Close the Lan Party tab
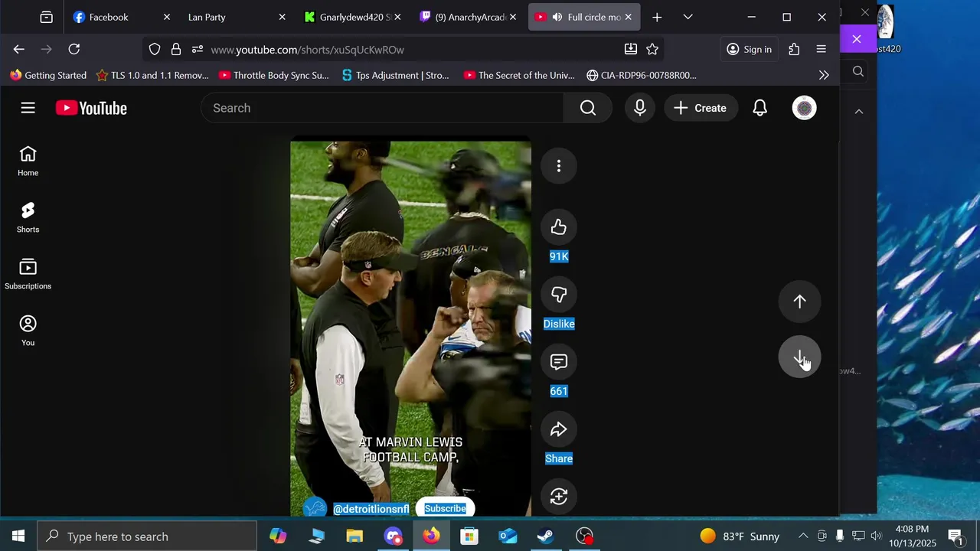Screen dimensions: 980x551 282,17
